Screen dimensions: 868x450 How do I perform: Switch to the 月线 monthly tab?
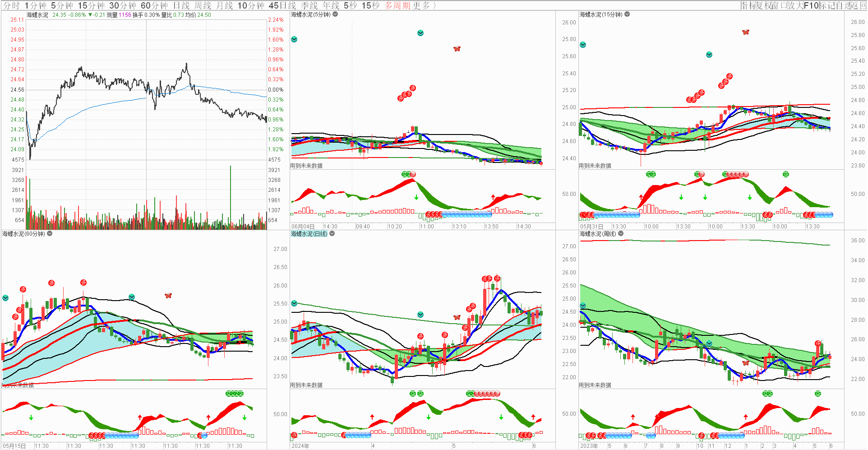[x=225, y=5]
